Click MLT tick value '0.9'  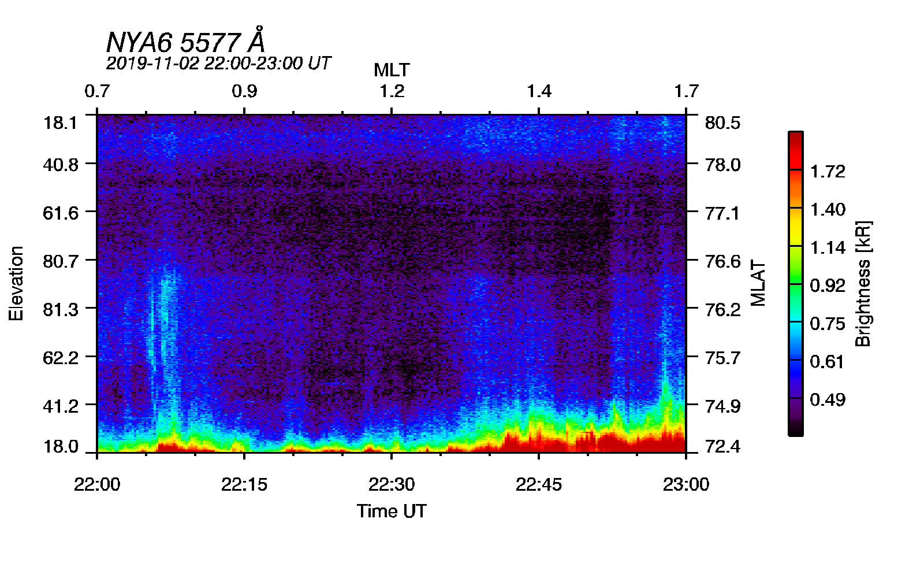pyautogui.click(x=244, y=91)
